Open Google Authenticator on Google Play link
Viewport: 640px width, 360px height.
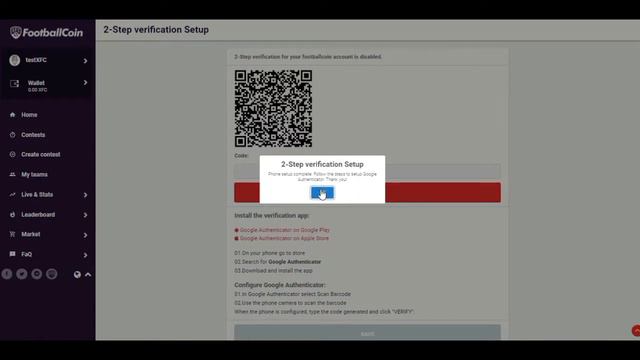[x=284, y=230]
